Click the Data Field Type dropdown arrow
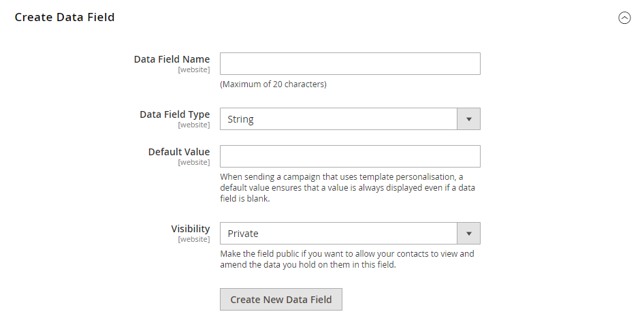644x331 pixels. (x=468, y=119)
